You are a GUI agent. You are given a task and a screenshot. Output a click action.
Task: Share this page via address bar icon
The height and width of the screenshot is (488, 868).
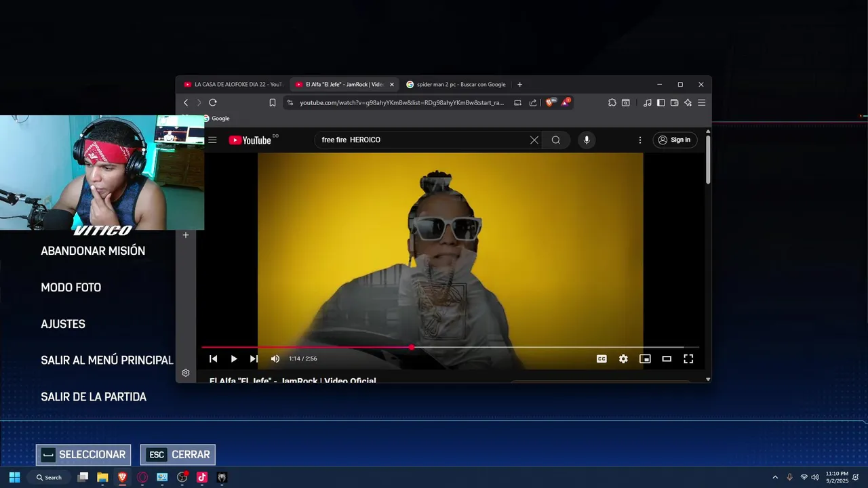click(x=533, y=102)
